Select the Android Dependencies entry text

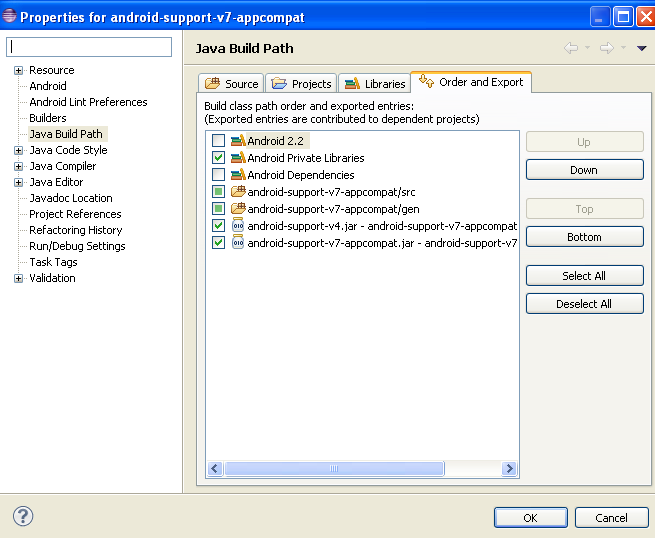pos(301,175)
